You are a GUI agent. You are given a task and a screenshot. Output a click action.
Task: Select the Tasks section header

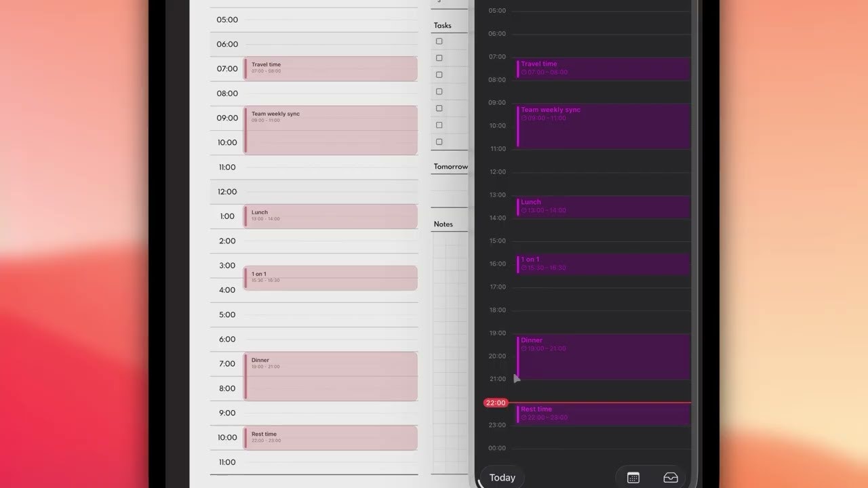coord(442,25)
